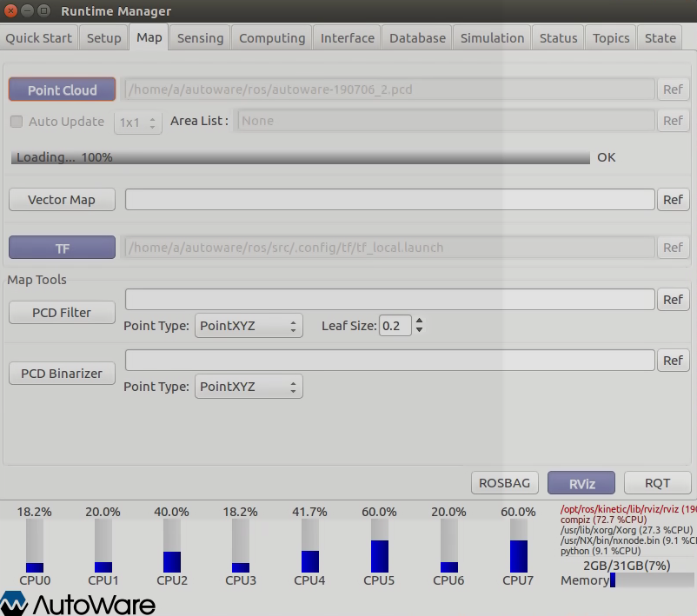Image resolution: width=697 pixels, height=616 pixels.
Task: Open the Computing tab
Action: point(272,38)
